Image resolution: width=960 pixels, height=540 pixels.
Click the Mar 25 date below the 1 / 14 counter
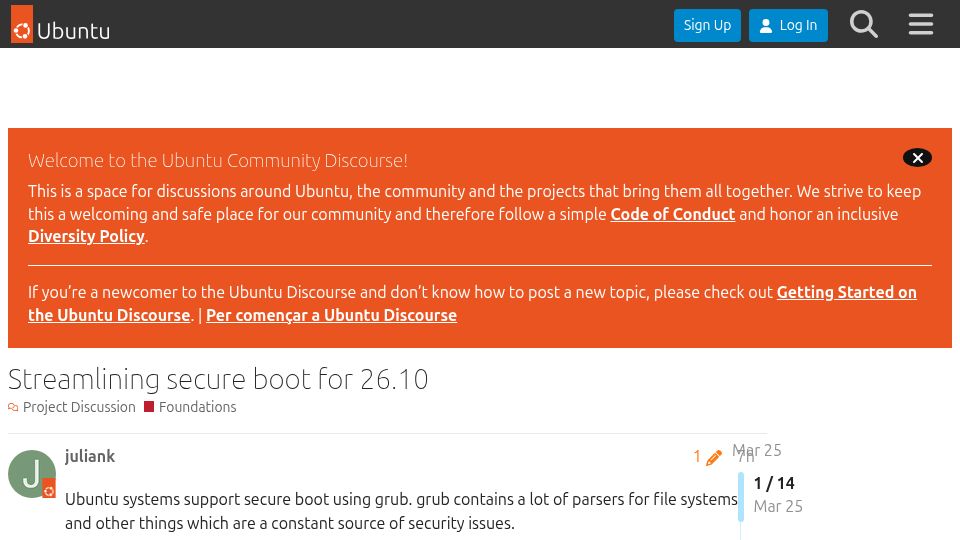(778, 506)
